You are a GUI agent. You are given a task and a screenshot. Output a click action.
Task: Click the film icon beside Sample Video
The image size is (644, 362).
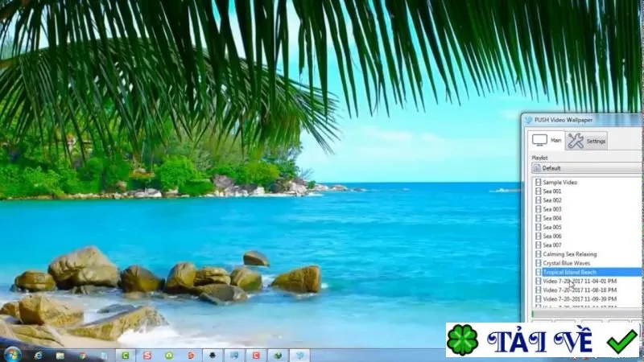(x=538, y=182)
